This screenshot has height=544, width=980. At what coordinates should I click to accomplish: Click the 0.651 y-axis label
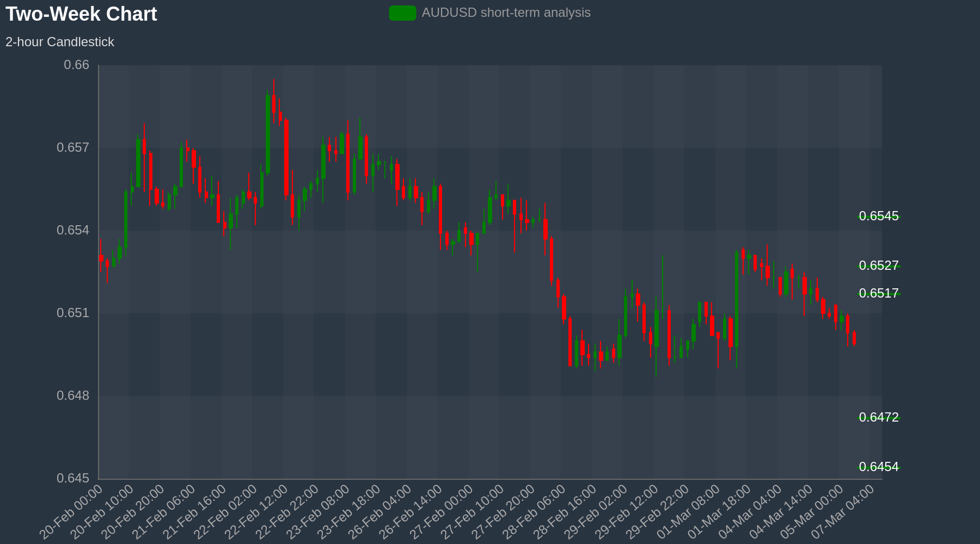pyautogui.click(x=73, y=313)
